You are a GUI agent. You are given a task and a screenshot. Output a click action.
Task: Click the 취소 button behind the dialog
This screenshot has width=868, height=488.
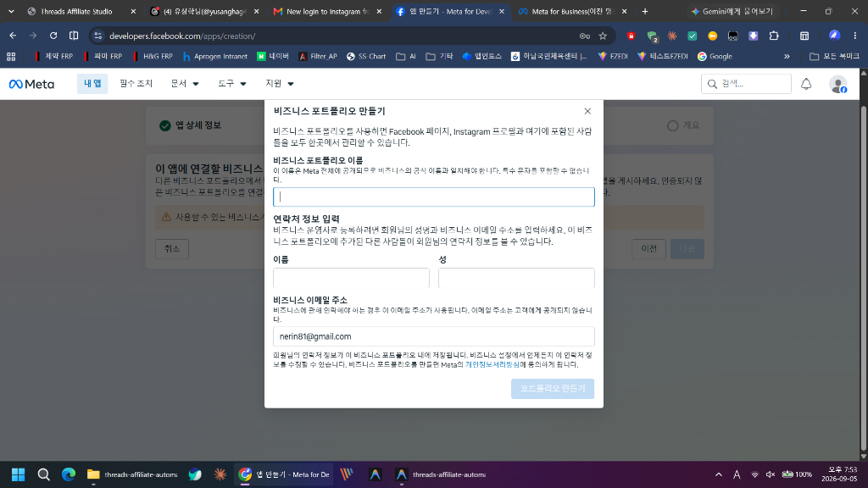[171, 249]
